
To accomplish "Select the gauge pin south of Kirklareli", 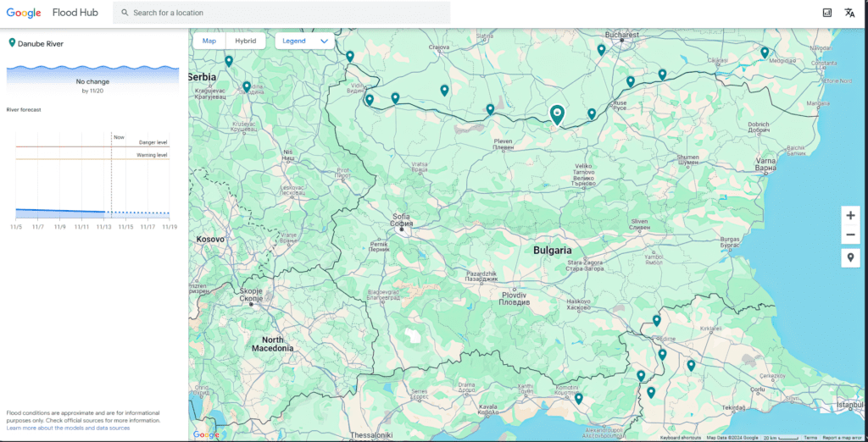I will point(691,365).
